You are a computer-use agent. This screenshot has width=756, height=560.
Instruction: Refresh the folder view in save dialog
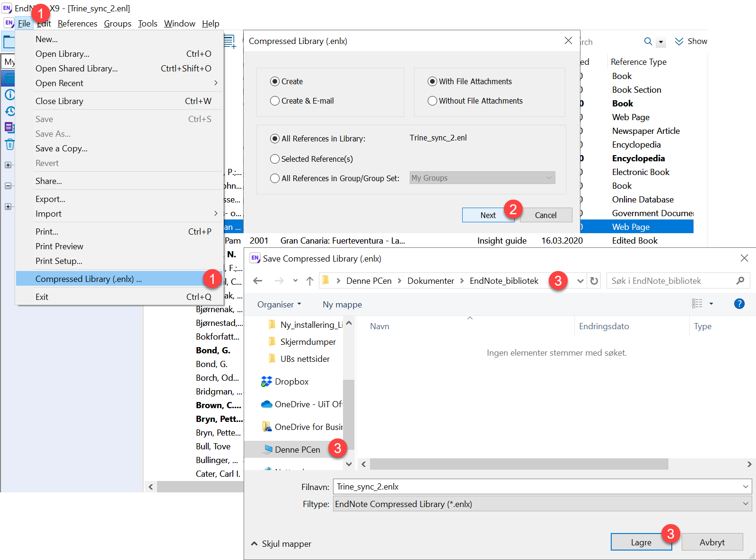coord(594,281)
